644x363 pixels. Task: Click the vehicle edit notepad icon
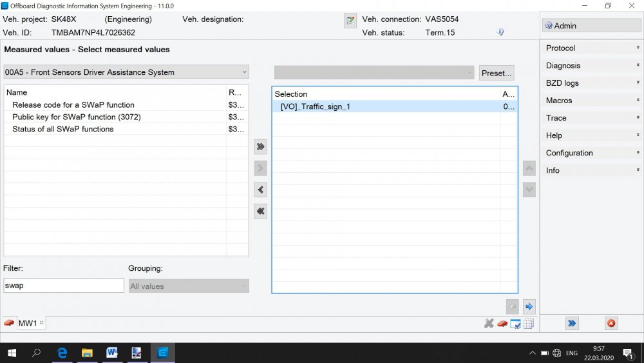[350, 20]
